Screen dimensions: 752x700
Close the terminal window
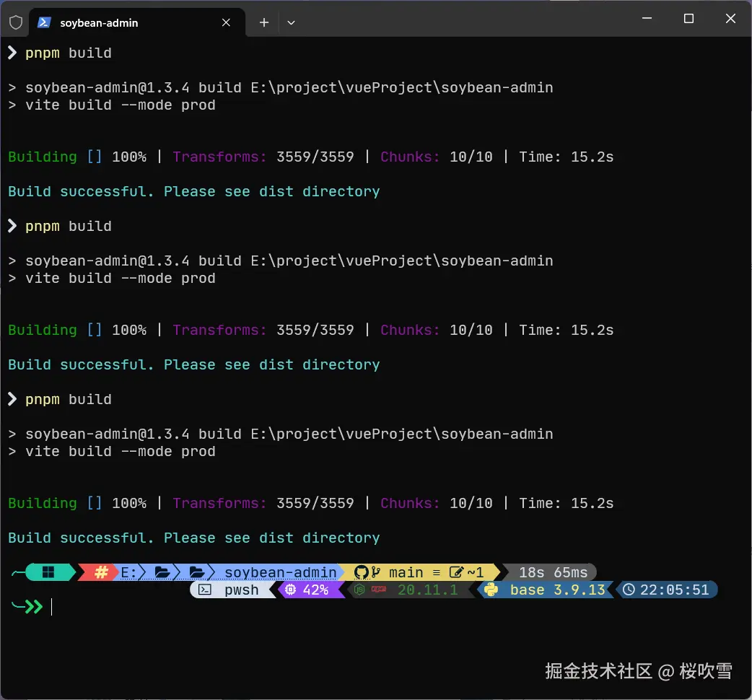pyautogui.click(x=730, y=18)
